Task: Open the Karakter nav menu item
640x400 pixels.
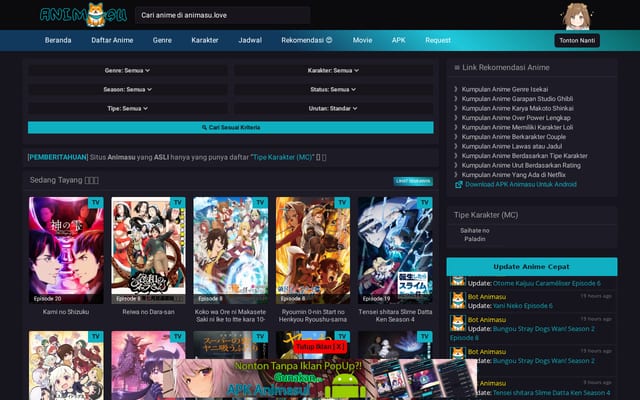Action: (205, 40)
